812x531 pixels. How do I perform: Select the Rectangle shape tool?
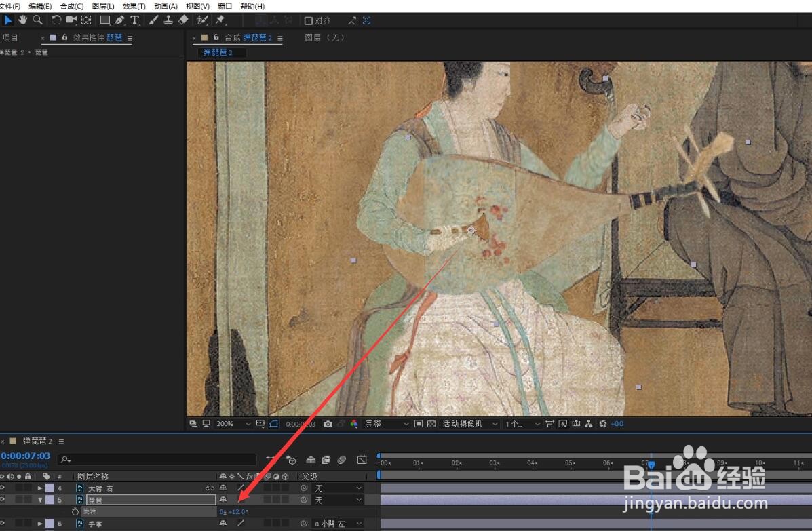[x=104, y=20]
